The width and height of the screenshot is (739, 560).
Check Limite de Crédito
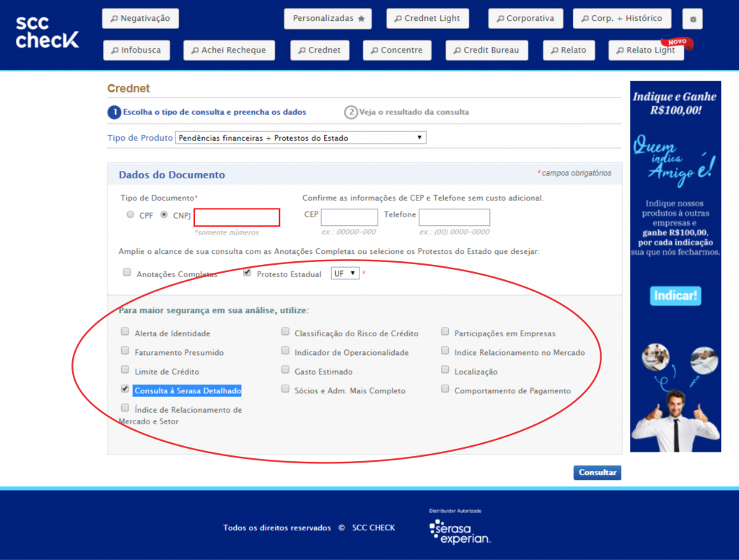(x=125, y=369)
